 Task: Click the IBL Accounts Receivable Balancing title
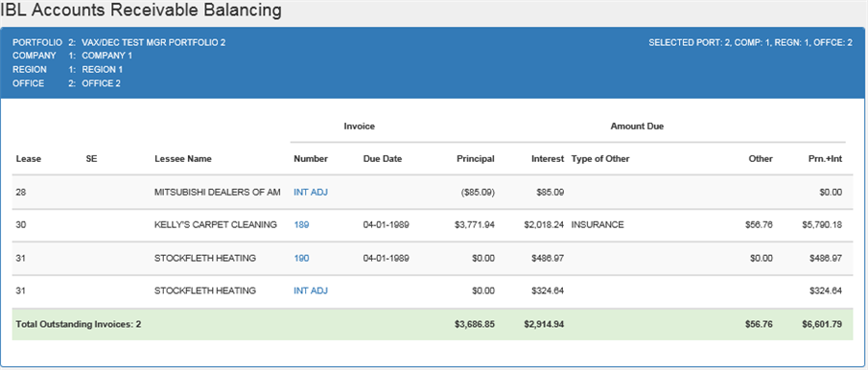[x=141, y=10]
